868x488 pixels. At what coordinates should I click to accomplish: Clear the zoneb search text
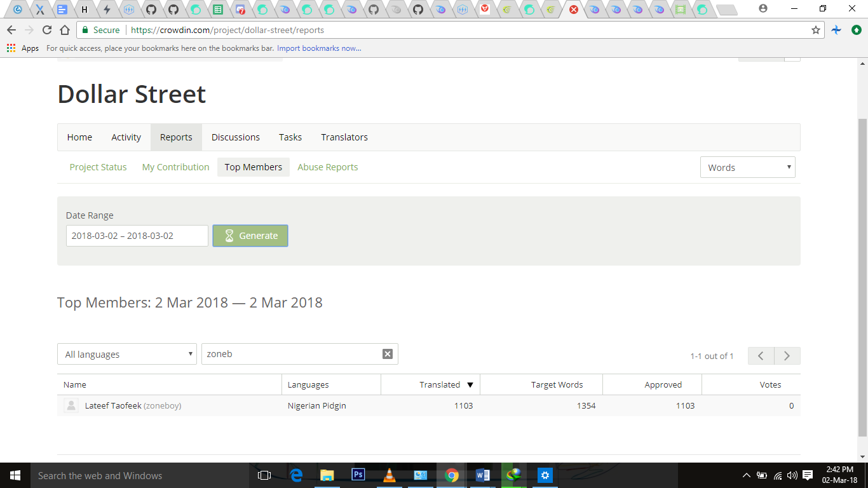[x=388, y=354]
